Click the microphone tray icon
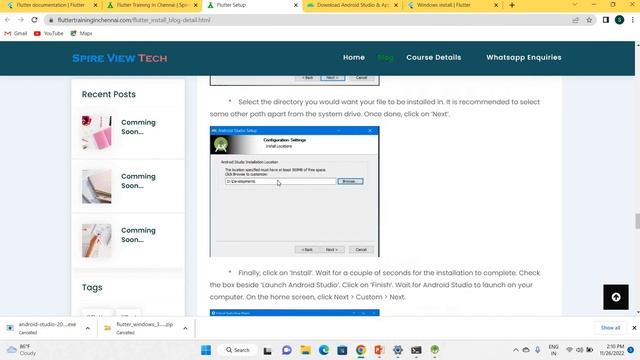The width and height of the screenshot is (640, 360). click(538, 350)
